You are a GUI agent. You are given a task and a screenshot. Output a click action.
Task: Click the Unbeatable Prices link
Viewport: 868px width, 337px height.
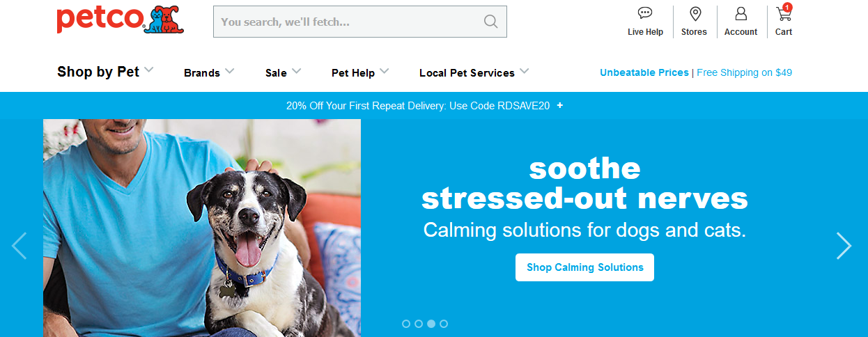coord(644,72)
